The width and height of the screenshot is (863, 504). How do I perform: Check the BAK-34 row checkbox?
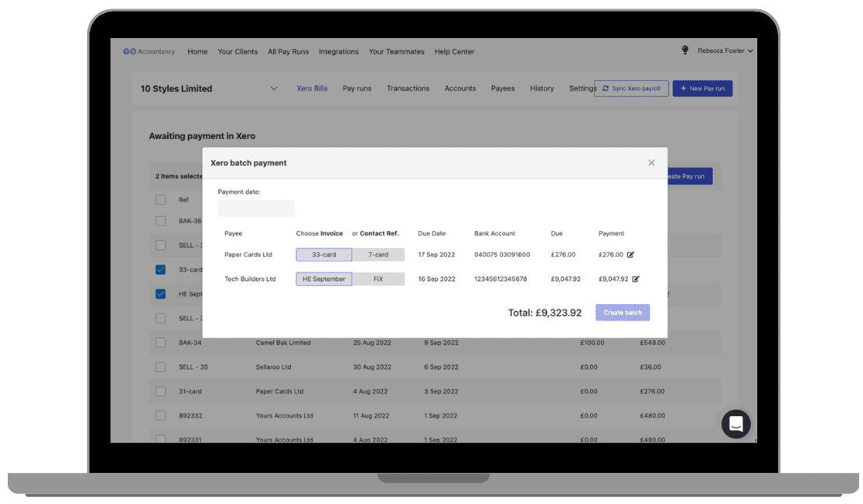pyautogui.click(x=160, y=342)
